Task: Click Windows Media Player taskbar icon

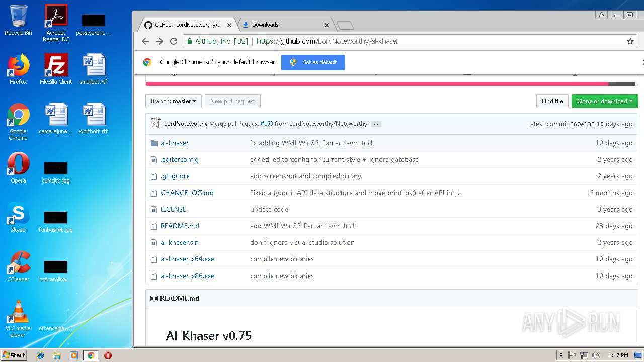Action: pos(74,355)
